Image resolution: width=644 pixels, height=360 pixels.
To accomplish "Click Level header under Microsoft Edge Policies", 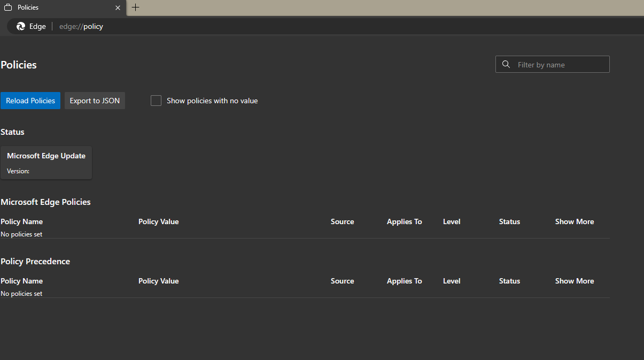I will pyautogui.click(x=452, y=221).
